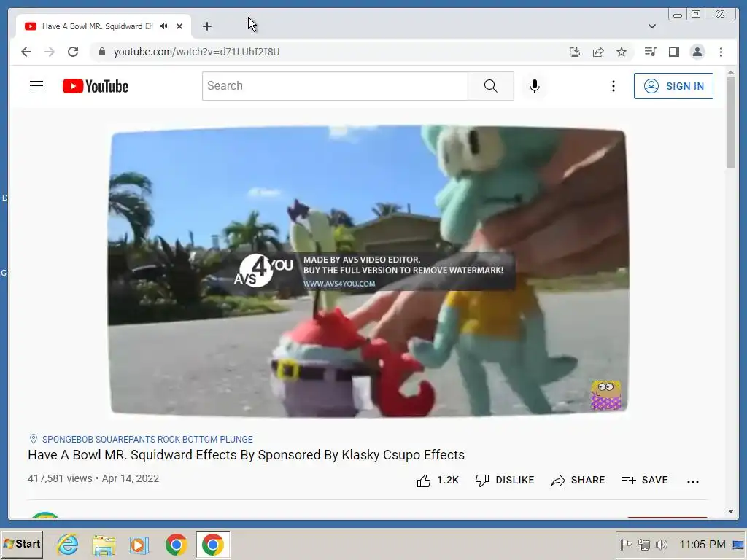This screenshot has height=560, width=747.
Task: Select the active Chrome taskbar window
Action: (212, 545)
